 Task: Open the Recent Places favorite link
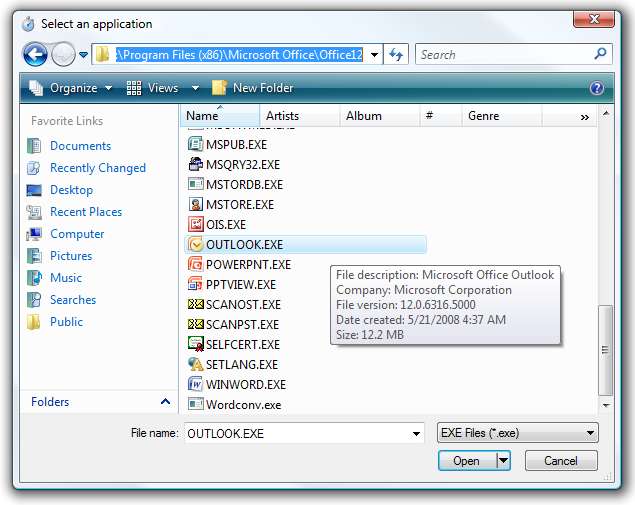click(x=85, y=212)
